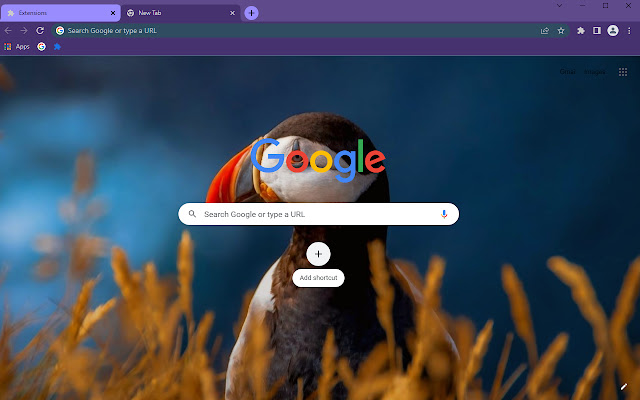Open the Google apps grid

click(x=622, y=72)
